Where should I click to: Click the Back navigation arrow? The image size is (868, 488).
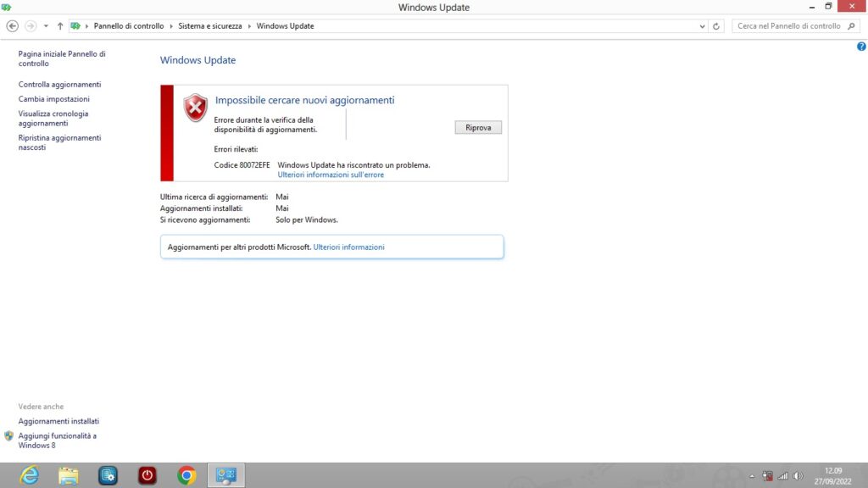12,26
